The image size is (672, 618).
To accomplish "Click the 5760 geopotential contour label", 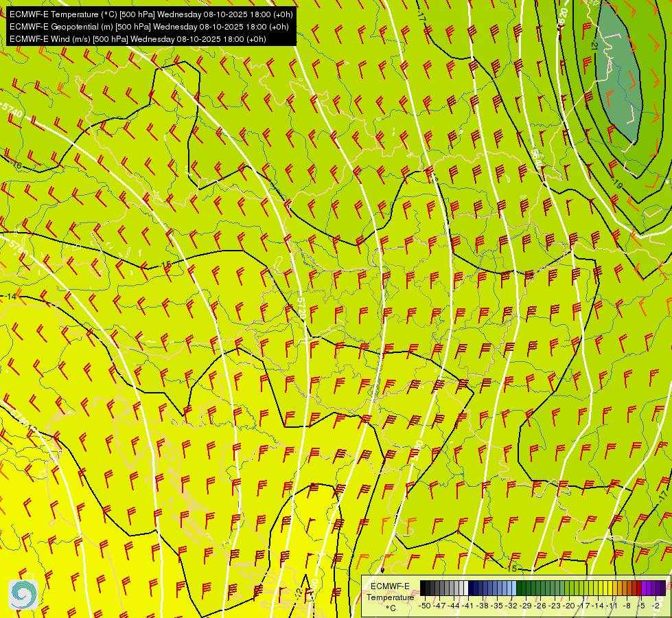I will 18,249.
